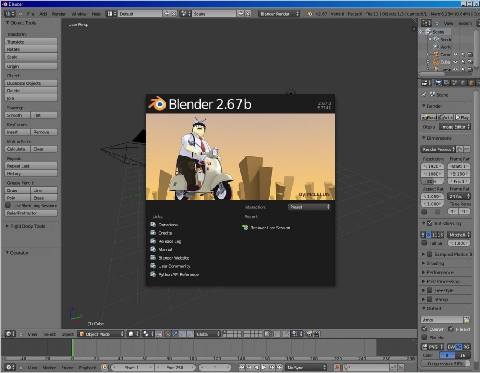Toggle visibility eye for Cube in Outliner
The width and height of the screenshot is (480, 373).
(x=455, y=62)
